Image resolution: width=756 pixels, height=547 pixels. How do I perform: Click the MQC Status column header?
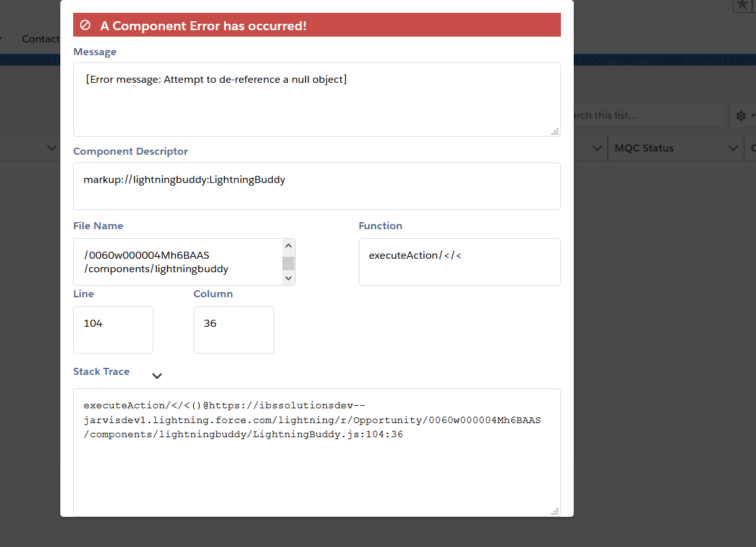(644, 148)
